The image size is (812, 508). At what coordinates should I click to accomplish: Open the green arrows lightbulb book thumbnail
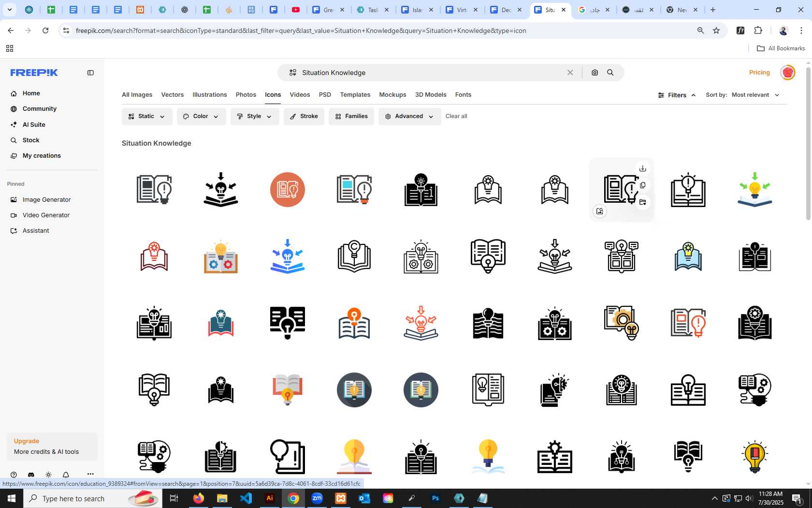click(x=755, y=190)
